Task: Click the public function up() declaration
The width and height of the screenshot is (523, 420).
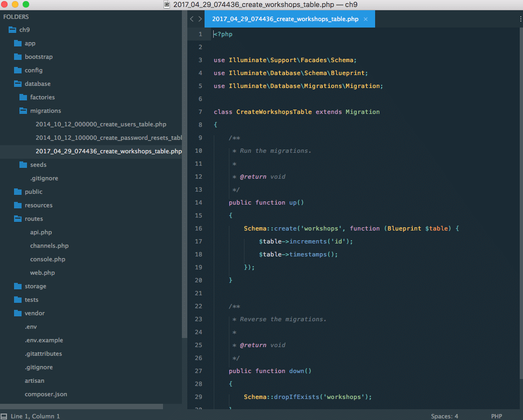Action: [x=266, y=202]
